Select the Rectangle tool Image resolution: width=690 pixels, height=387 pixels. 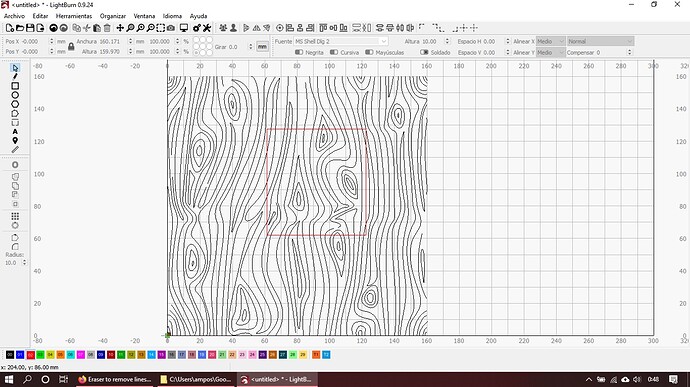pos(15,86)
